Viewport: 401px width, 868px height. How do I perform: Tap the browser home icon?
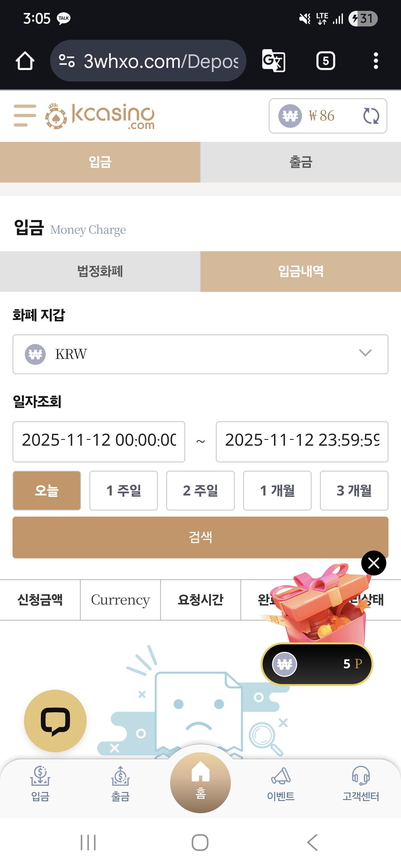(x=25, y=61)
